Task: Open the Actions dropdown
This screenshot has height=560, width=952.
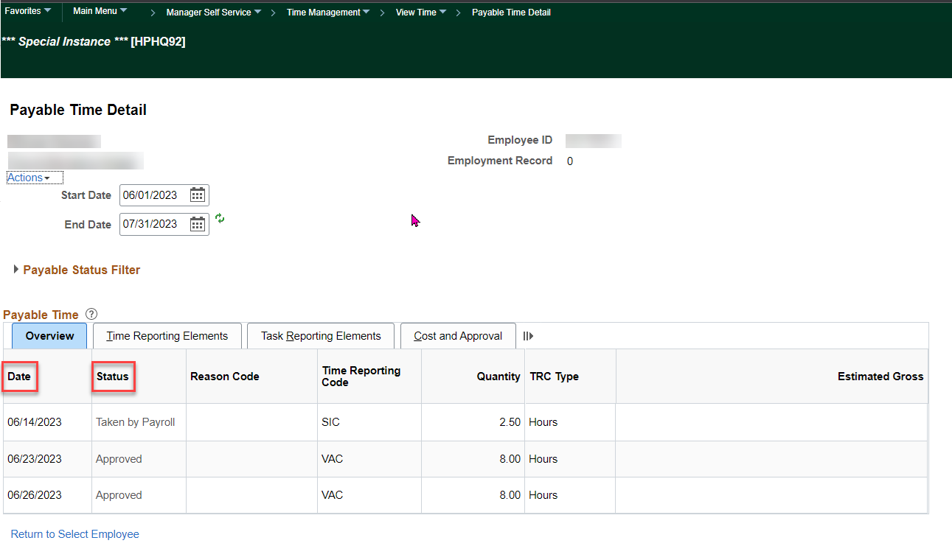Action: tap(29, 178)
